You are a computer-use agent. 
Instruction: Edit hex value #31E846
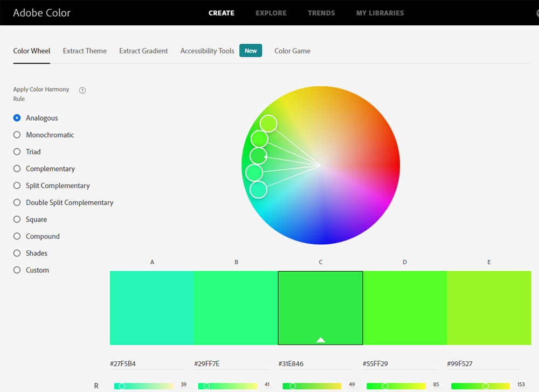tap(316, 364)
